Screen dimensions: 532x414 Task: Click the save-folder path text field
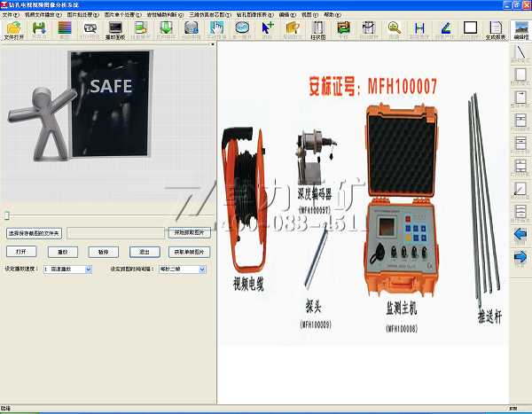point(114,233)
